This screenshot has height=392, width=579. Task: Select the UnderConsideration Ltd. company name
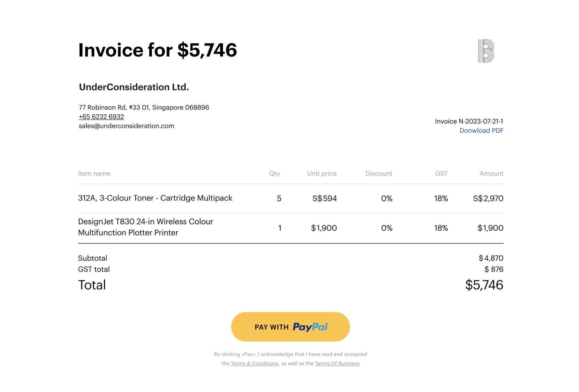134,87
